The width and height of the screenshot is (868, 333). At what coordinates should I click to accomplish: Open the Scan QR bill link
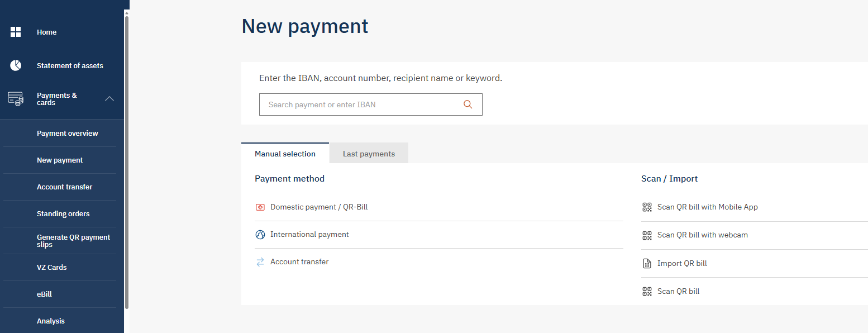click(x=678, y=291)
